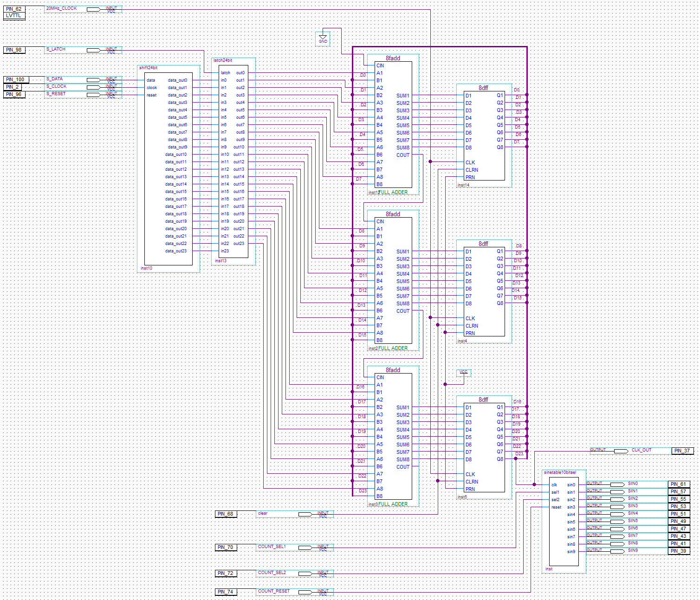
Task: Click the GND ground symbol
Action: (x=323, y=38)
